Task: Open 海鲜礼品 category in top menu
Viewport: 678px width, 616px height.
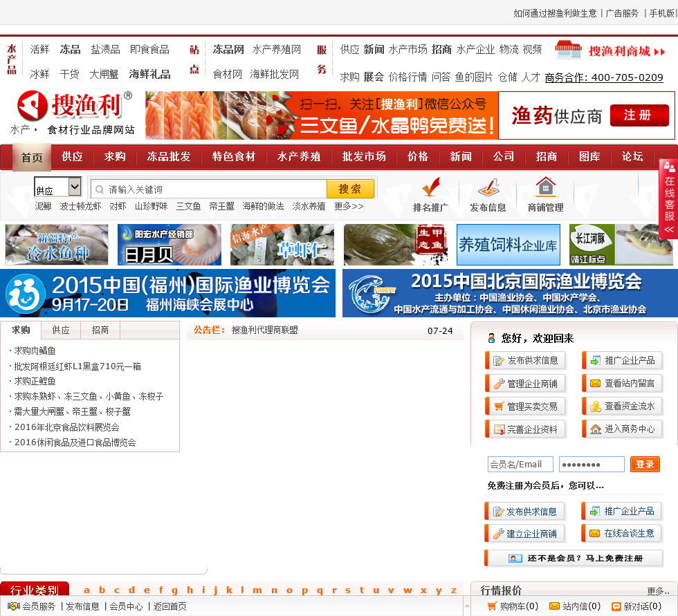Action: pos(149,74)
